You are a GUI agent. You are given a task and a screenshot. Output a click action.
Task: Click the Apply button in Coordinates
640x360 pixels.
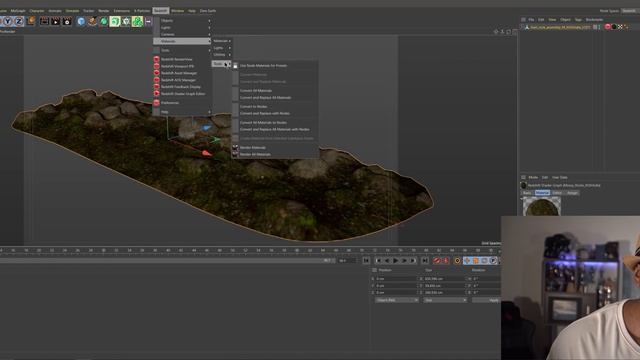(487, 300)
